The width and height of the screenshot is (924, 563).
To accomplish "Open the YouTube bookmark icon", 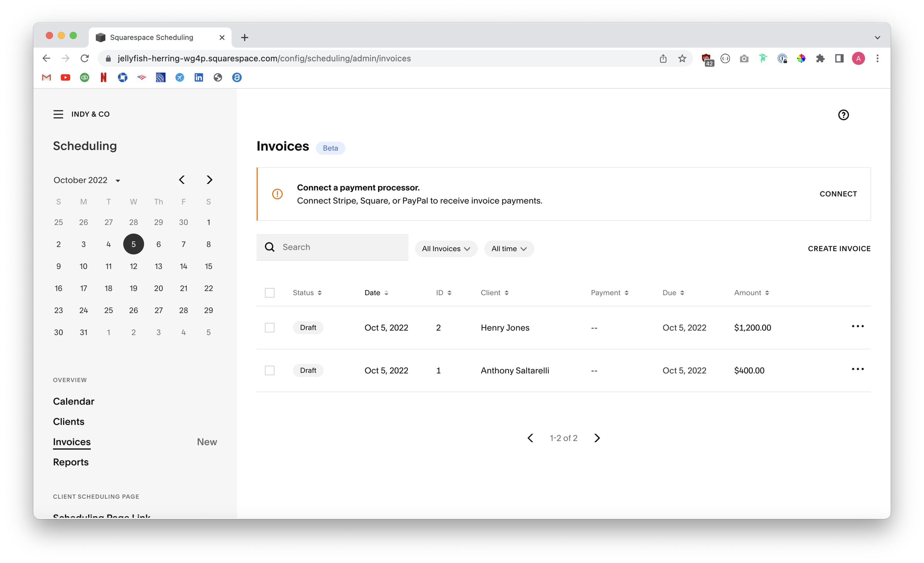I will pyautogui.click(x=65, y=78).
